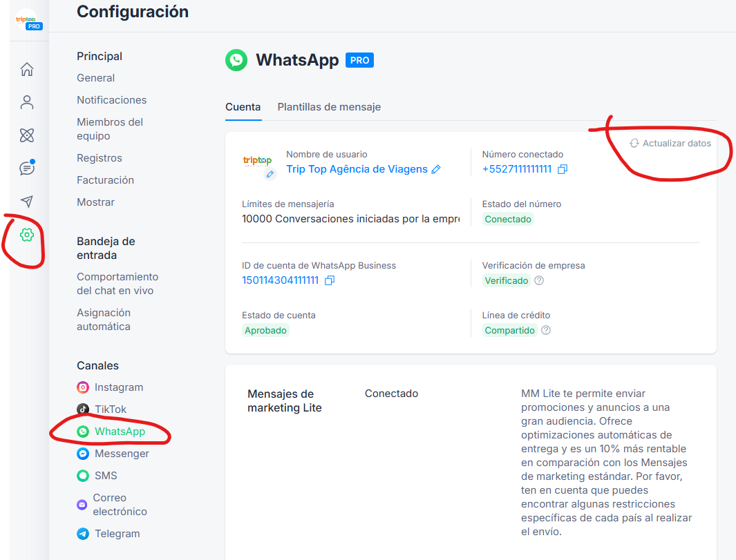Click the email channel icon
Viewport: 736px width, 560px height.
point(82,505)
